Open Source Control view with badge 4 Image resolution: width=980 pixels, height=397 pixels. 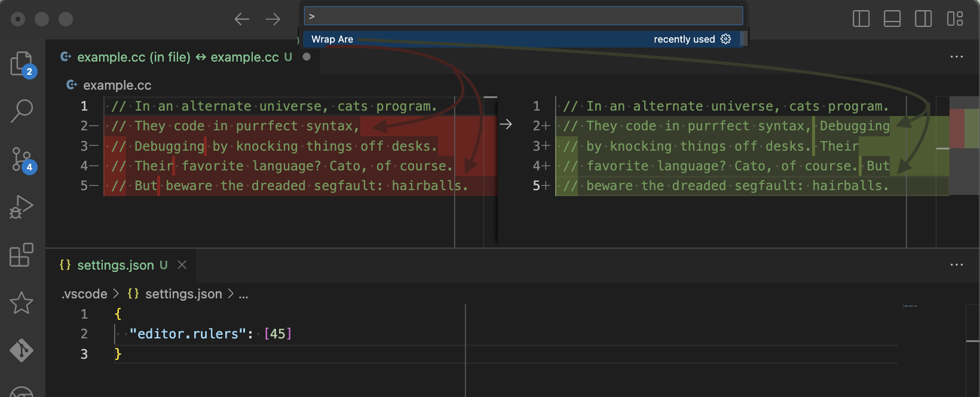point(22,160)
